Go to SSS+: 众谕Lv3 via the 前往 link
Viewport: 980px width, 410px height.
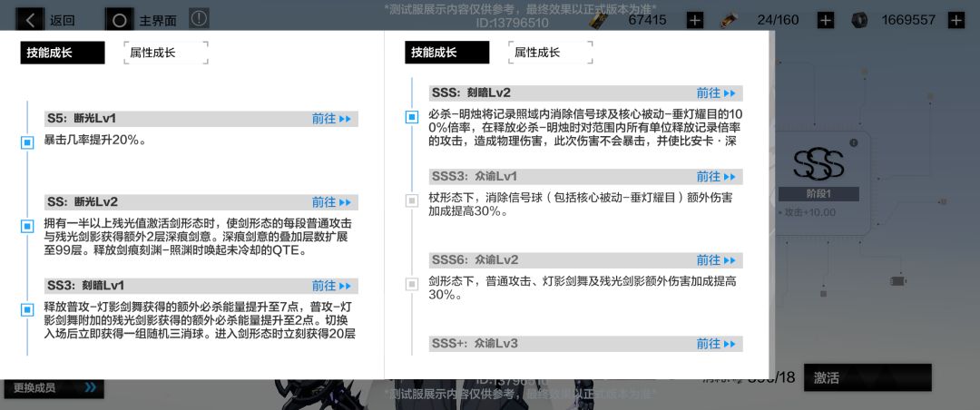click(716, 343)
